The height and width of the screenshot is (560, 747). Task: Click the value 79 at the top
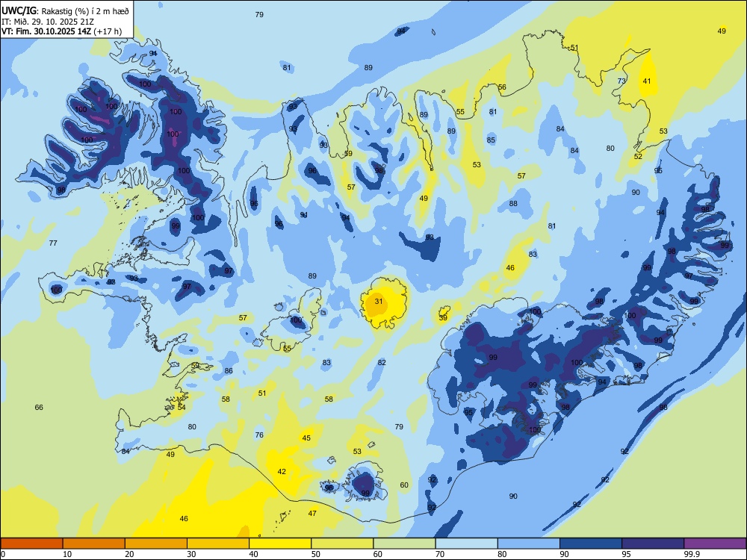259,14
